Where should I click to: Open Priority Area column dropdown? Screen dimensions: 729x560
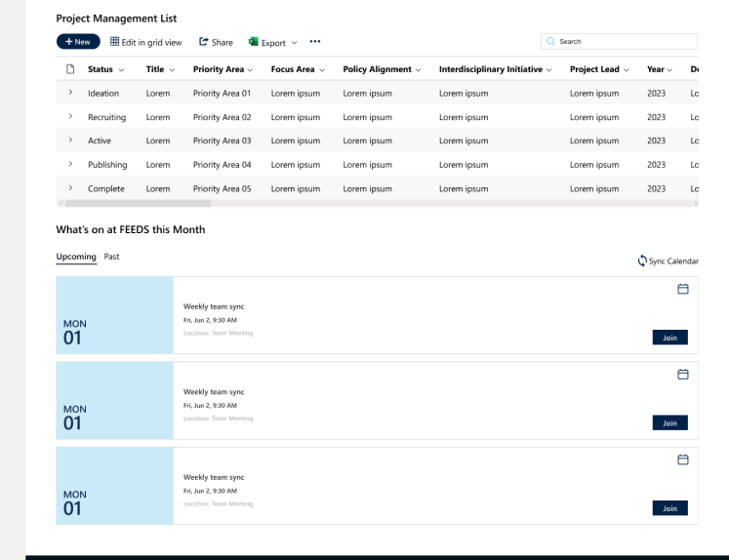pos(250,70)
